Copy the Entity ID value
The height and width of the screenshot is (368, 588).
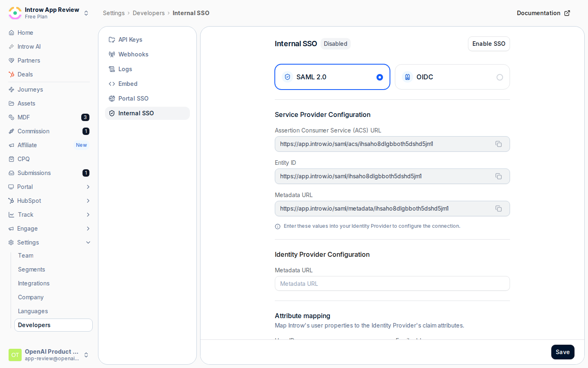click(499, 176)
